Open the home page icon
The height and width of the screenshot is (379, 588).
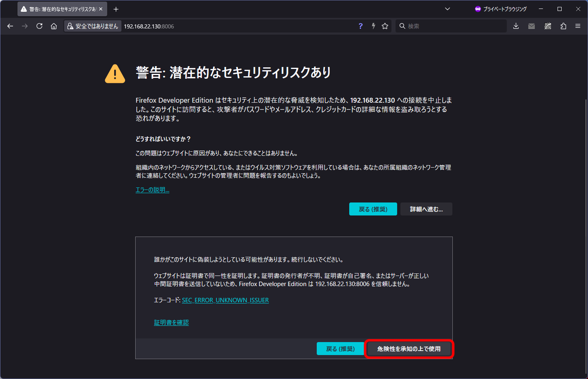[x=54, y=26]
